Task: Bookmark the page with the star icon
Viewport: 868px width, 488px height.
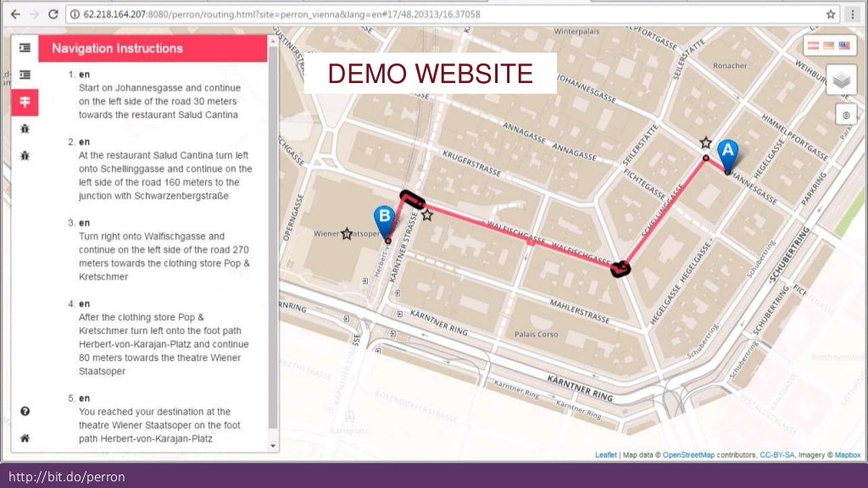Action: 831,14
